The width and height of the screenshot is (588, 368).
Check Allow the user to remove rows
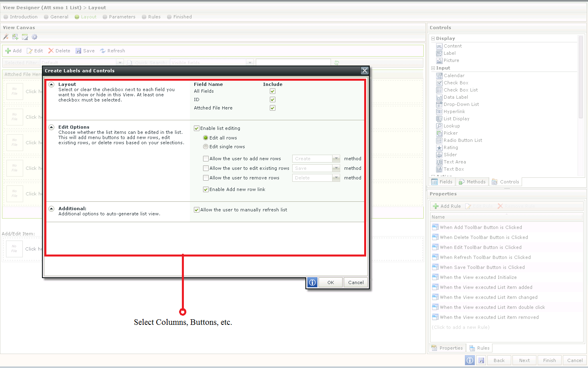coord(206,178)
